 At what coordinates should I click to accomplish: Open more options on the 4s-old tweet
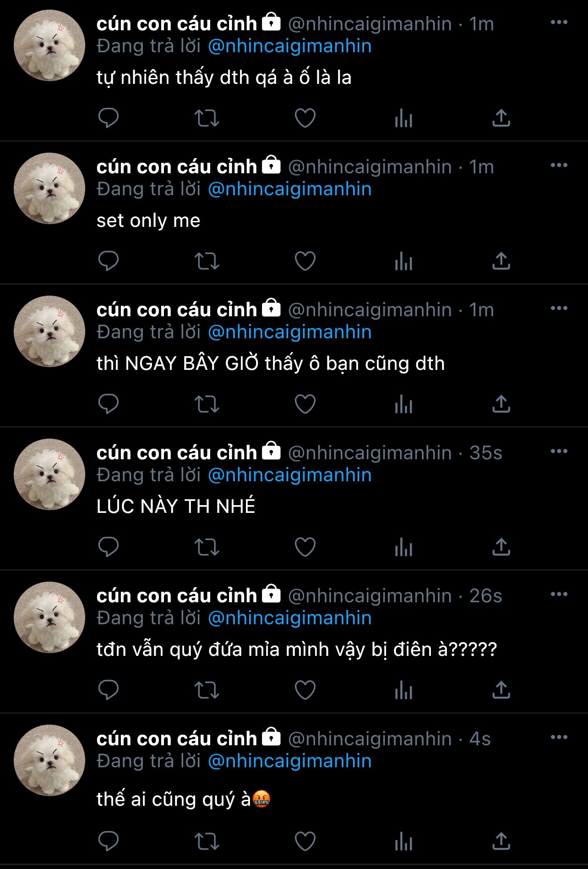coord(559,737)
